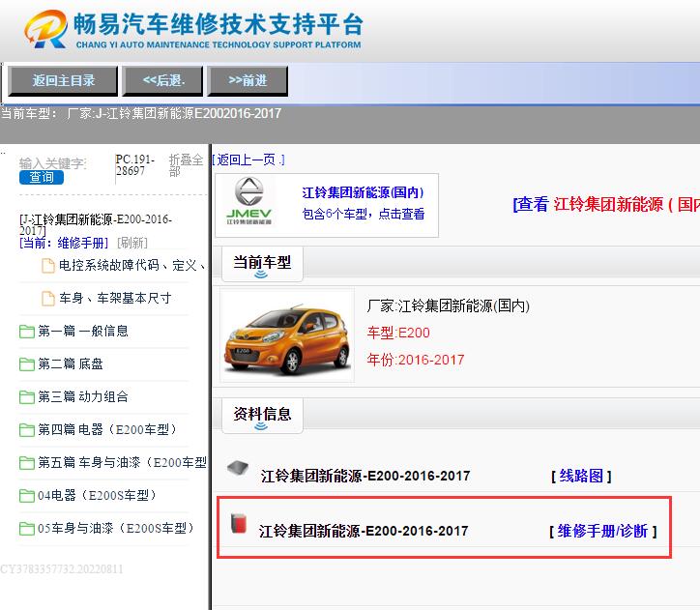Expand 第四篇 电器（E200车型） folder

tap(108, 429)
